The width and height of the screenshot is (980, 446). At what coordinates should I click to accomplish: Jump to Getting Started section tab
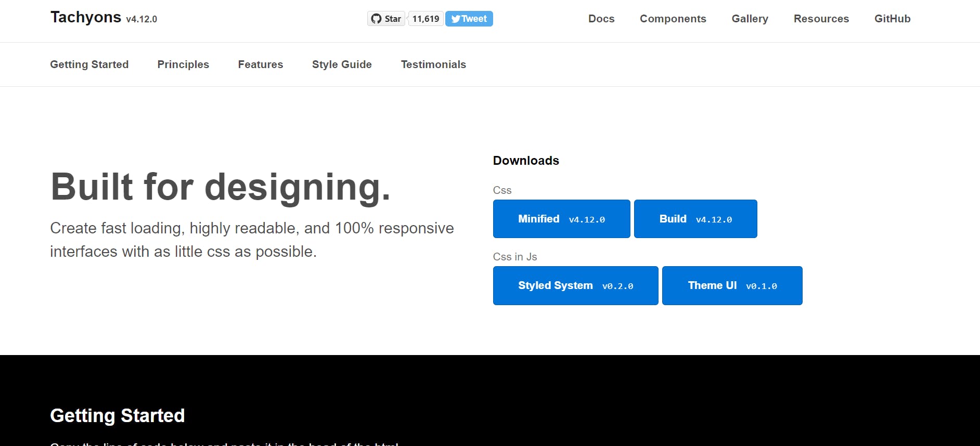point(89,64)
